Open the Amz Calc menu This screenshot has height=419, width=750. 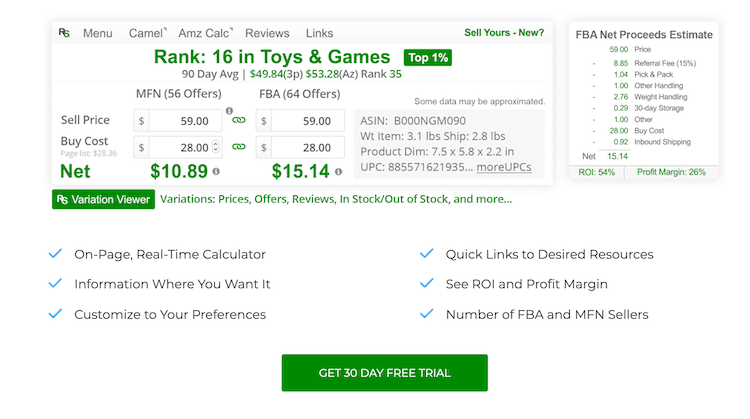pos(204,33)
